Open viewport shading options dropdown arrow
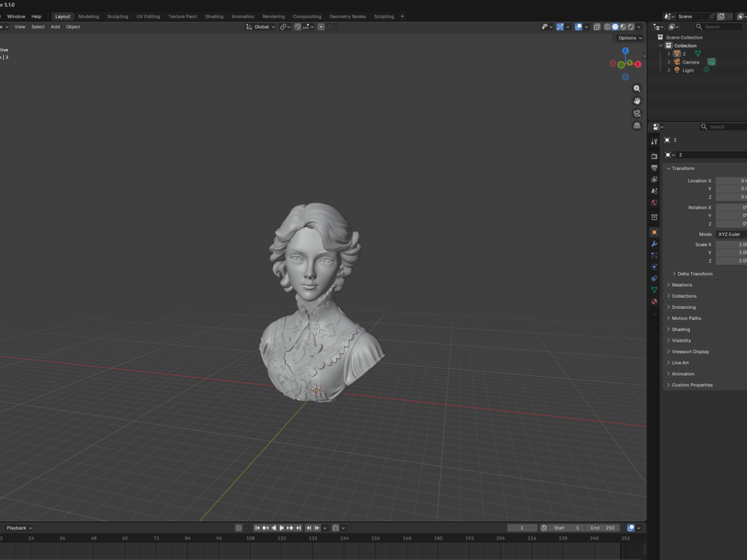 pyautogui.click(x=639, y=27)
